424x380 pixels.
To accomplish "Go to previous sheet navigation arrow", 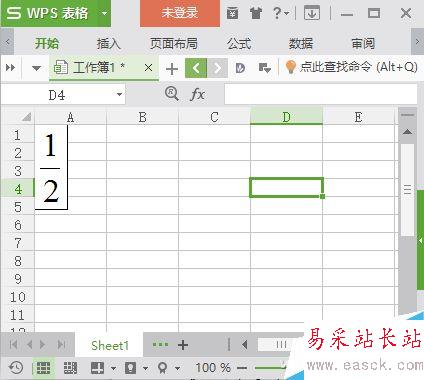I will 29,344.
